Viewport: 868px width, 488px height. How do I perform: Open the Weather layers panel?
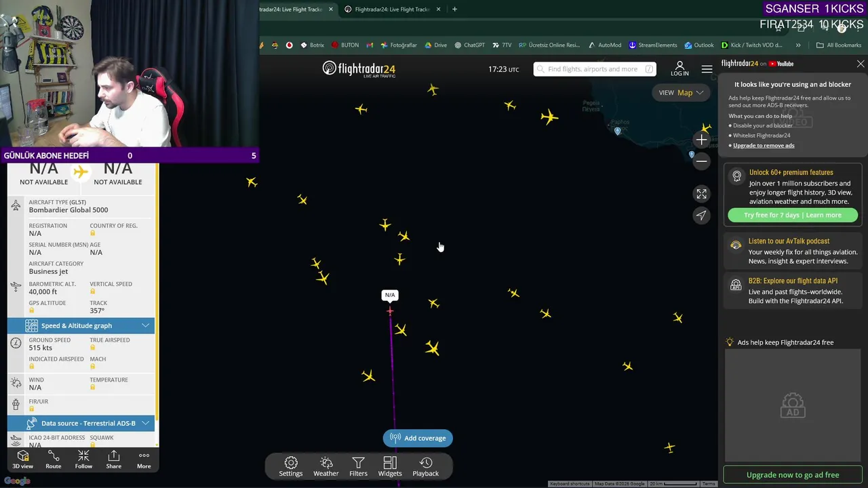click(x=325, y=467)
